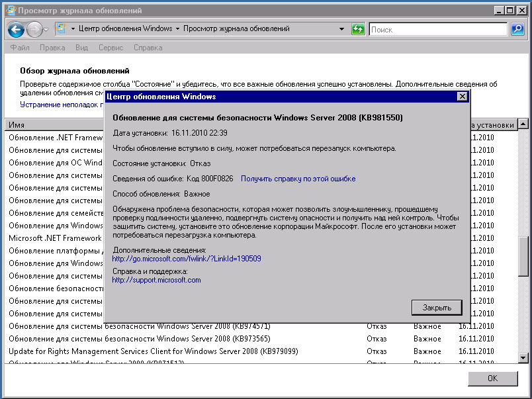Viewport: 532px width, 399px height.
Task: Open the address bar history dropdown
Action: [x=341, y=29]
